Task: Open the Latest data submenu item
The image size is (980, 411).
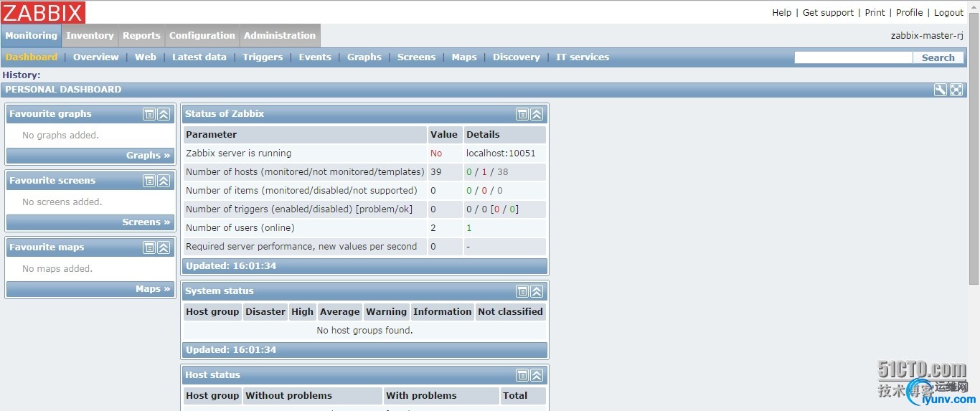Action: coord(199,57)
